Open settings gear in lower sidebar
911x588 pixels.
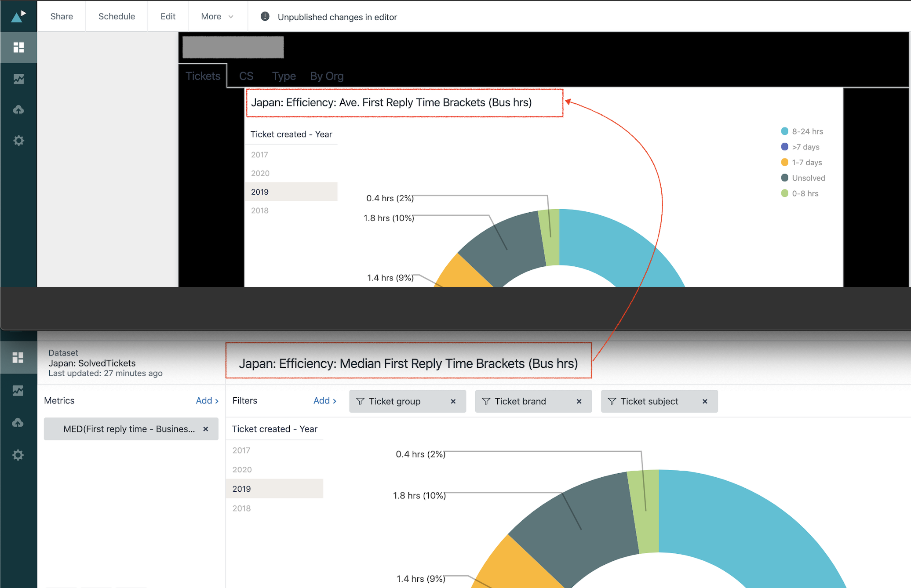[x=18, y=455]
